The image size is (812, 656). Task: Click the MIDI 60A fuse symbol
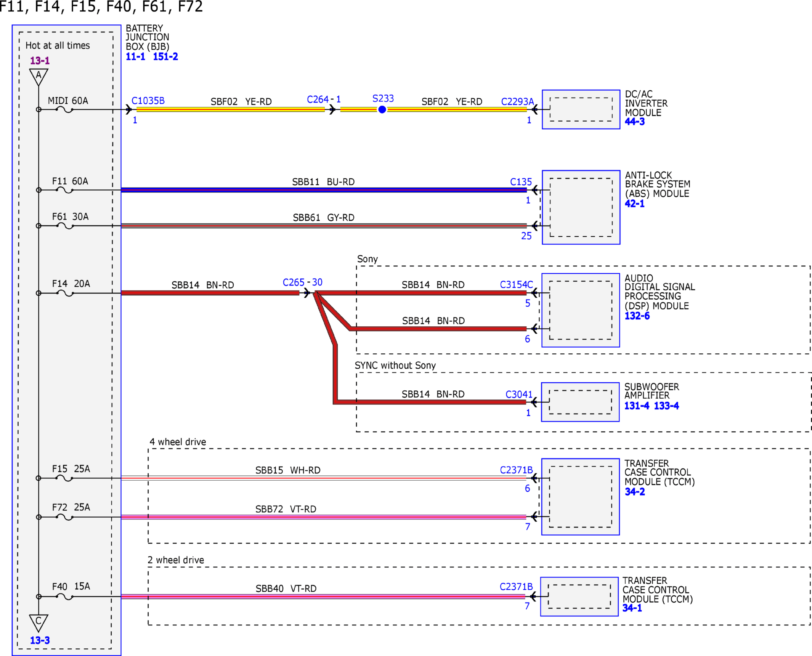(x=64, y=110)
